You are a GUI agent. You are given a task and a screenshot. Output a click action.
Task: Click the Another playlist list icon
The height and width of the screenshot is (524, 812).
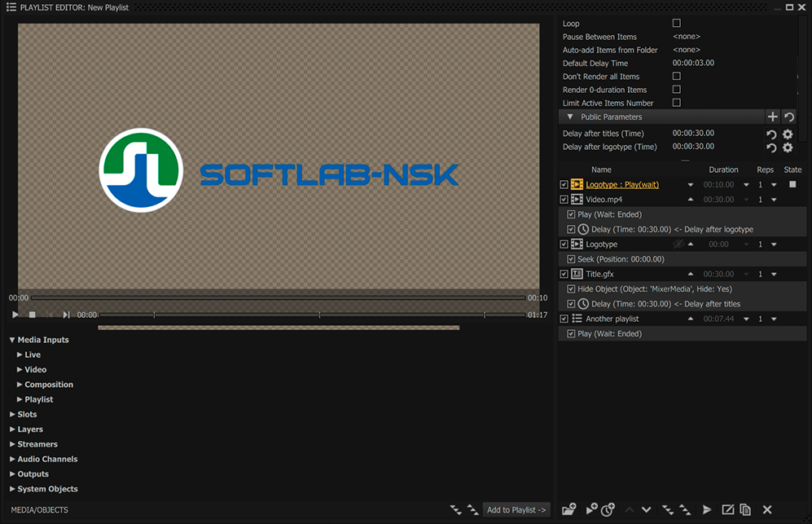click(577, 319)
